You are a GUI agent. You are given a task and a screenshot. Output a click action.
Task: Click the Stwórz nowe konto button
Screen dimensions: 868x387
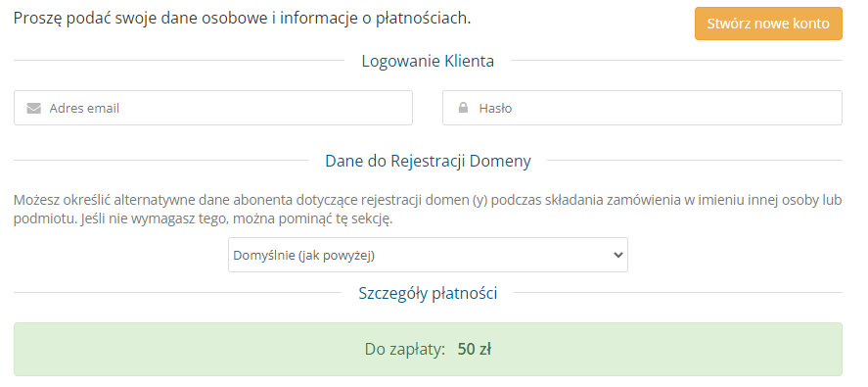(768, 24)
